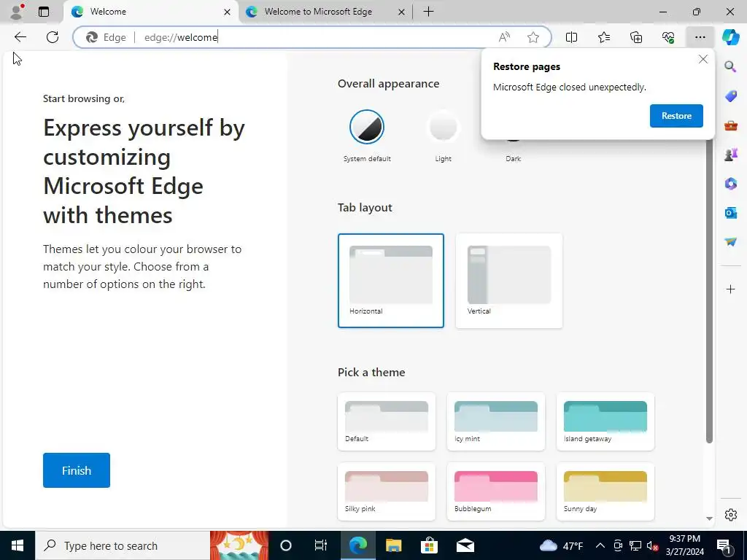Pick the Default theme

point(387,421)
